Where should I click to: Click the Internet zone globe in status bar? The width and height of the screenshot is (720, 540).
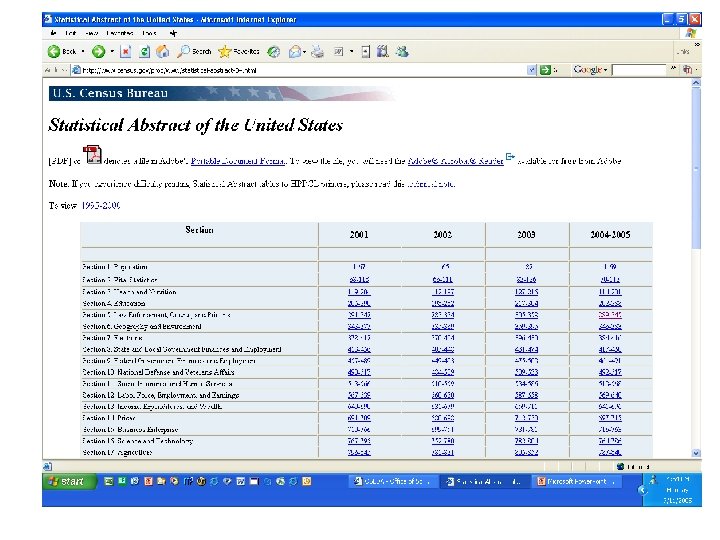point(620,467)
